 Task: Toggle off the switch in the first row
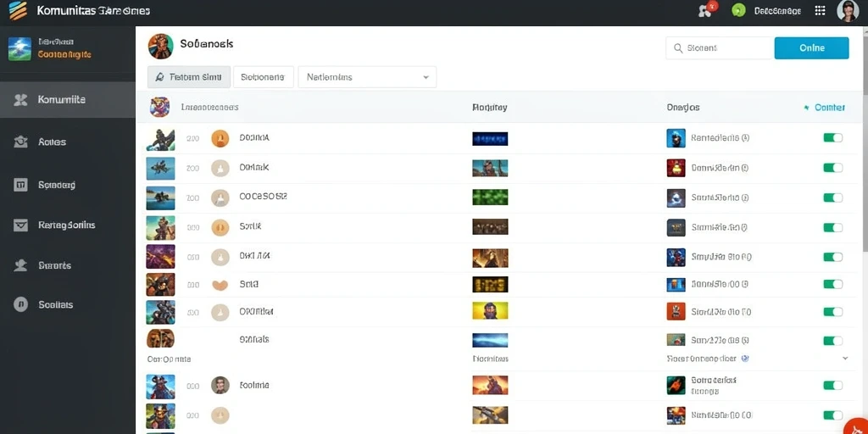(832, 138)
